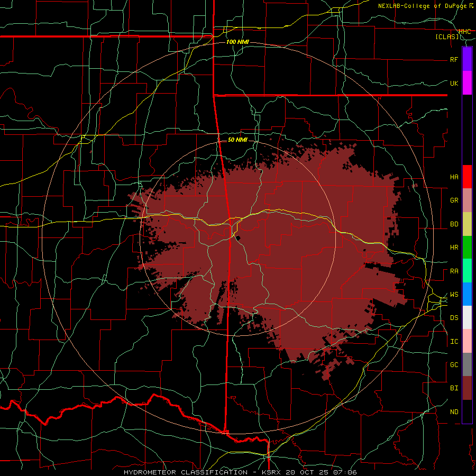Viewport: 476px width, 476px height.
Task: Click the WS legend label
Action: pyautogui.click(x=454, y=295)
